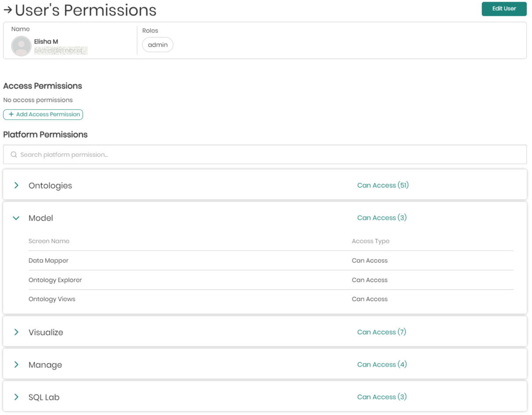Click the back arrow beside User's Permissions

7,10
